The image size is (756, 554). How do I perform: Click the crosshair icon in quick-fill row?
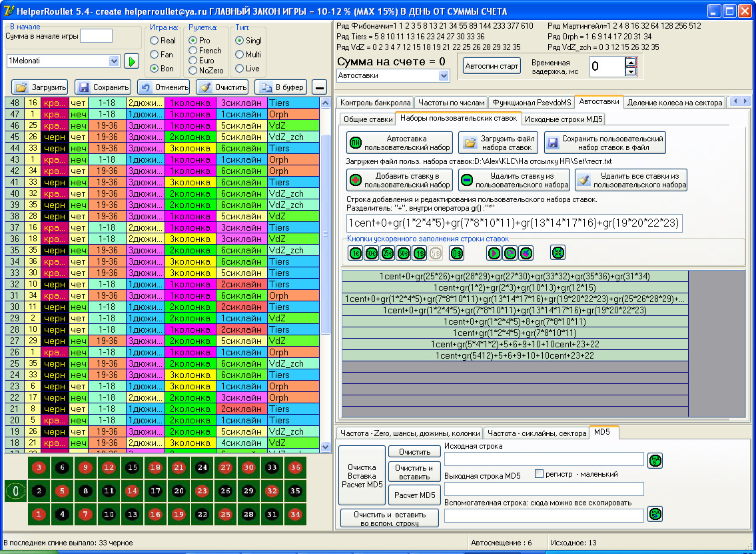[x=558, y=253]
